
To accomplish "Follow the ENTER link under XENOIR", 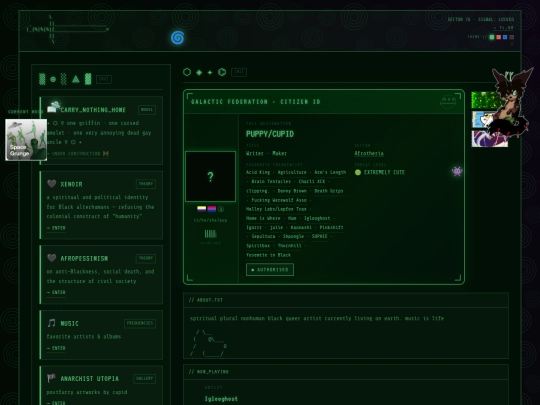I will [x=56, y=228].
